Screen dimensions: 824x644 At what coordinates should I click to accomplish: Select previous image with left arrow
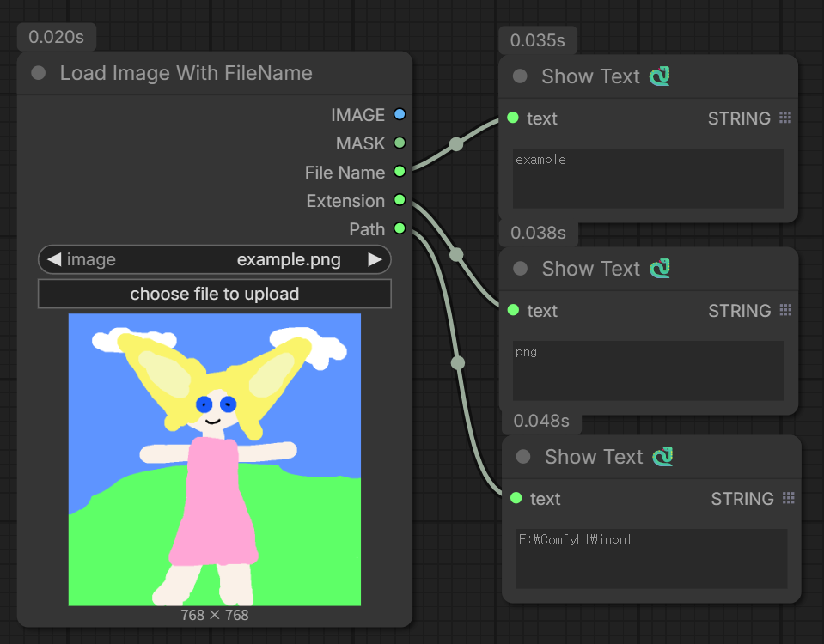tap(54, 259)
